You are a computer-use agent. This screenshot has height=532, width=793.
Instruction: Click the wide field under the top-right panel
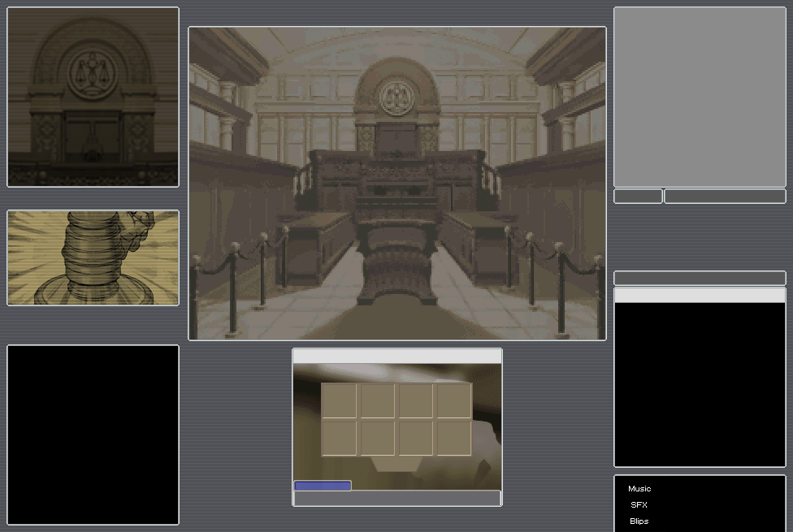click(725, 196)
